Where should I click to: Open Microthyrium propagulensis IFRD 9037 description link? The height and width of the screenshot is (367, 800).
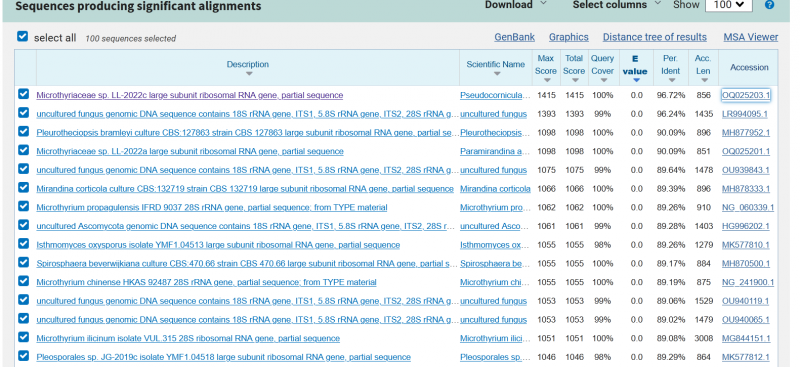tap(212, 208)
